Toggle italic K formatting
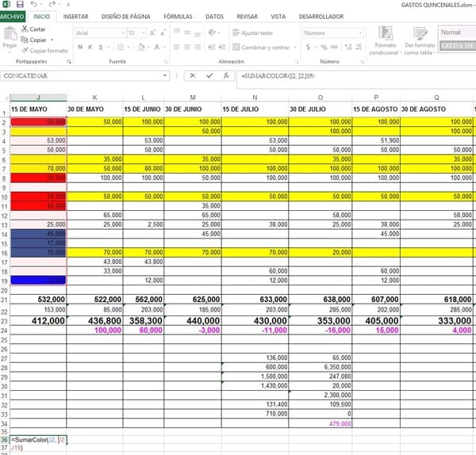This screenshot has width=476, height=455. point(90,47)
